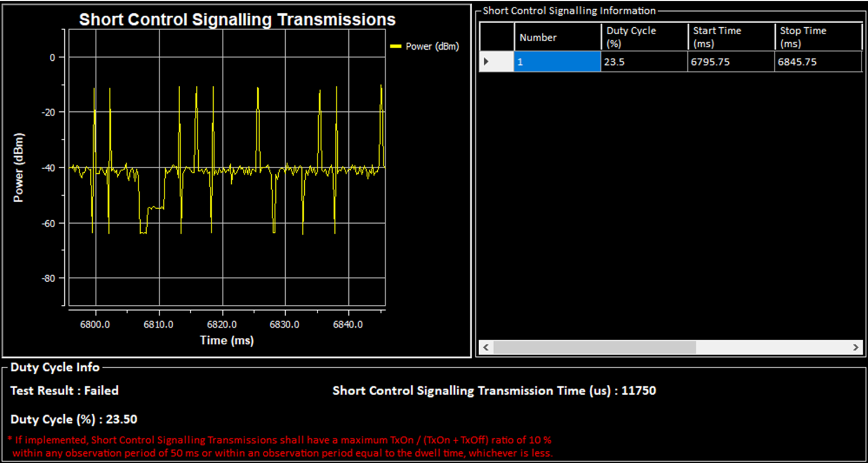Click the left scroll arrow of the table scrollbar
Image resolution: width=868 pixels, height=463 pixels.
(x=485, y=347)
